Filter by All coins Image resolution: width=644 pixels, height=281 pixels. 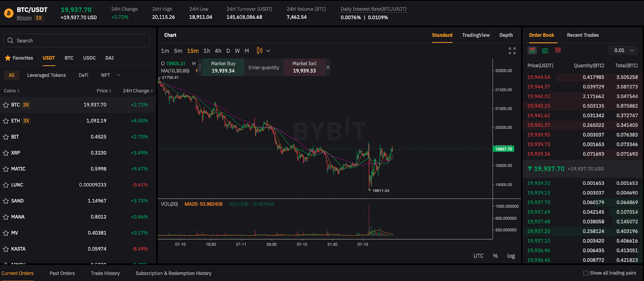coord(12,75)
